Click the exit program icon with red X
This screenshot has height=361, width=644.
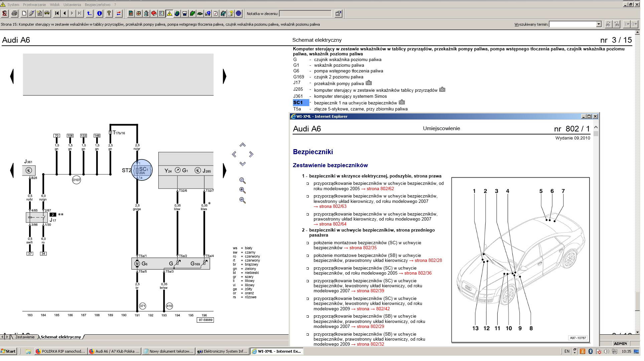[5, 14]
